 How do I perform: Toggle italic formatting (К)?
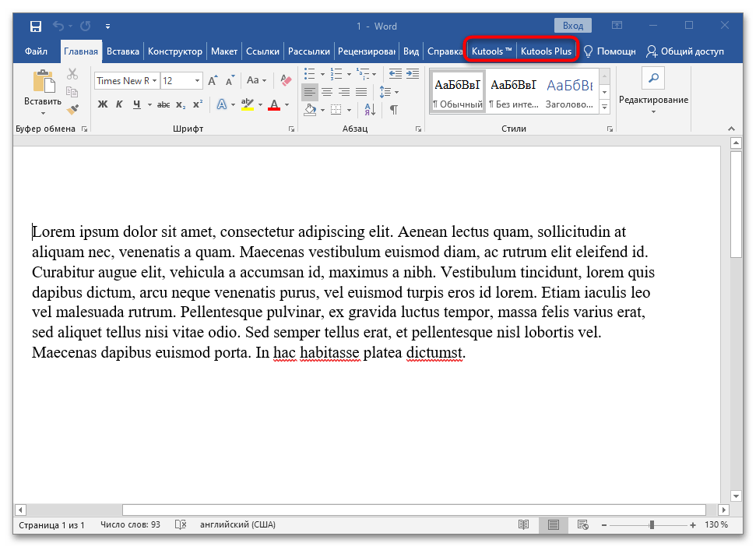[119, 104]
